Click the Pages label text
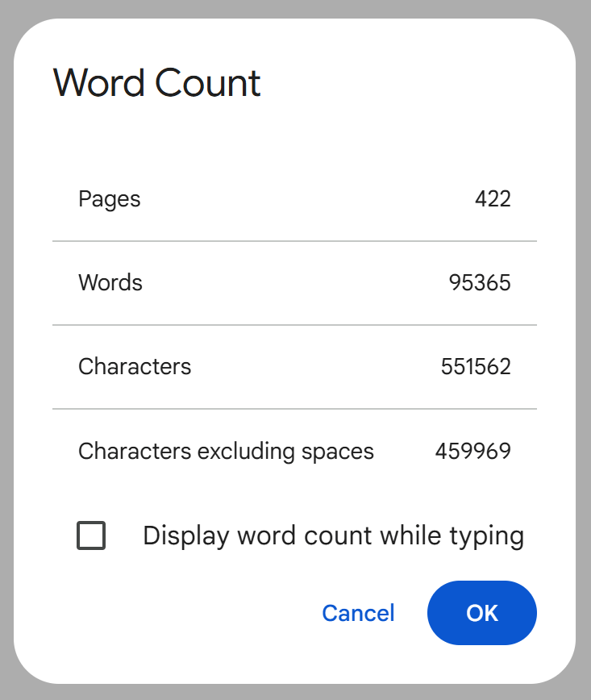This screenshot has width=591, height=700. pos(109,199)
